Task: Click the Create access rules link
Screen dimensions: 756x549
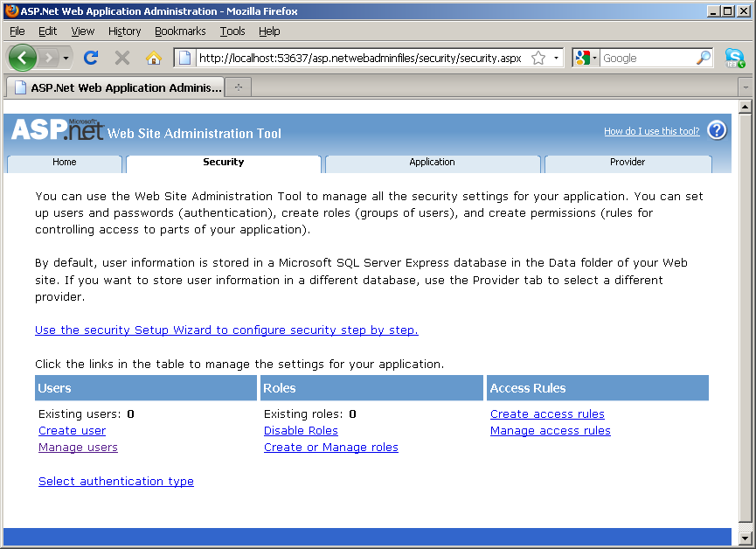Action: pyautogui.click(x=547, y=413)
